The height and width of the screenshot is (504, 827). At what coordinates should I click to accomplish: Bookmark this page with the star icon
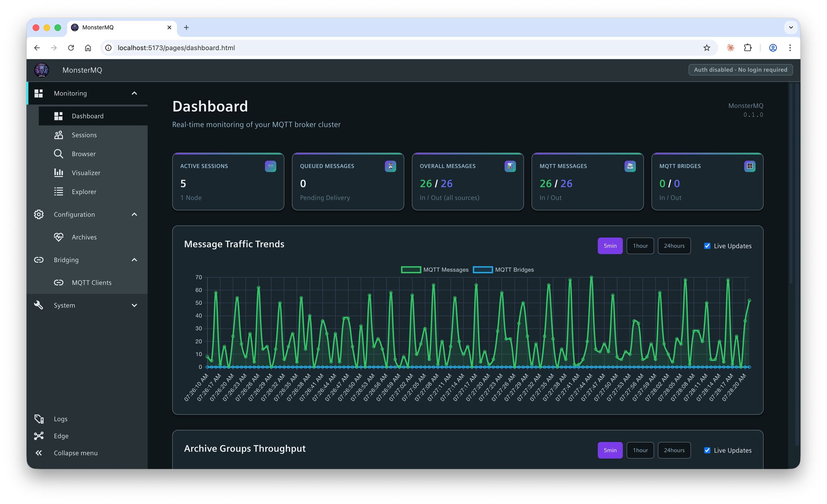click(707, 48)
